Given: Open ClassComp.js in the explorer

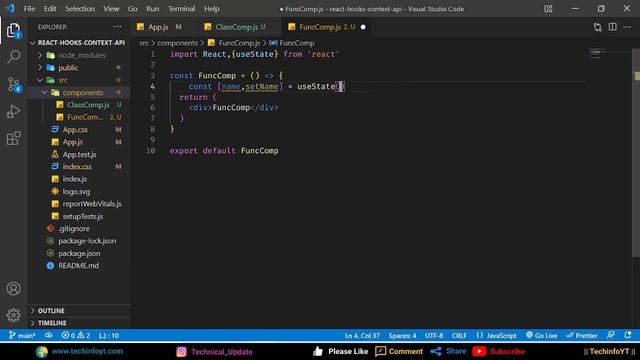Looking at the screenshot, I should tap(78, 105).
